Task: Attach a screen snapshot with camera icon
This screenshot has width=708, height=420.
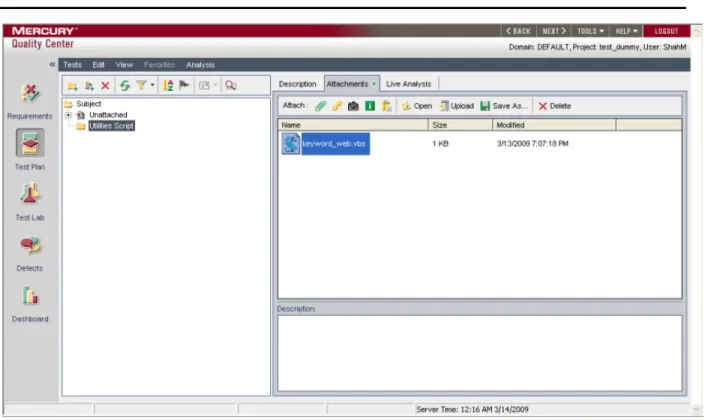Action: tap(353, 106)
